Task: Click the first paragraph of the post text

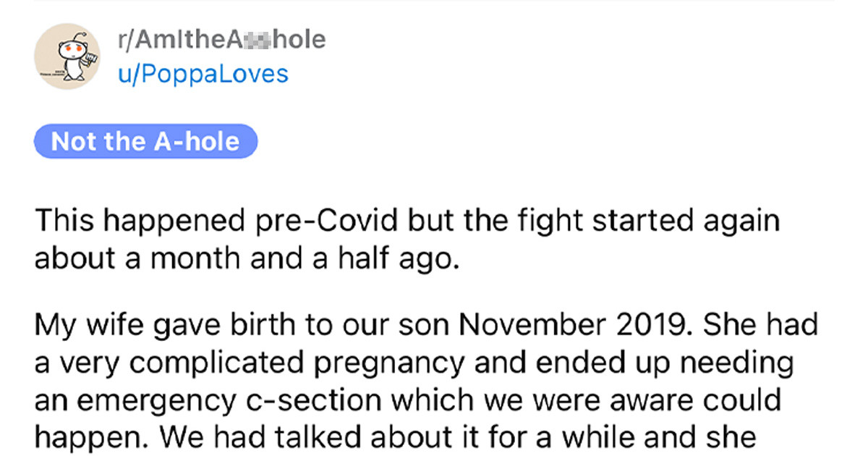Action: coord(405,239)
